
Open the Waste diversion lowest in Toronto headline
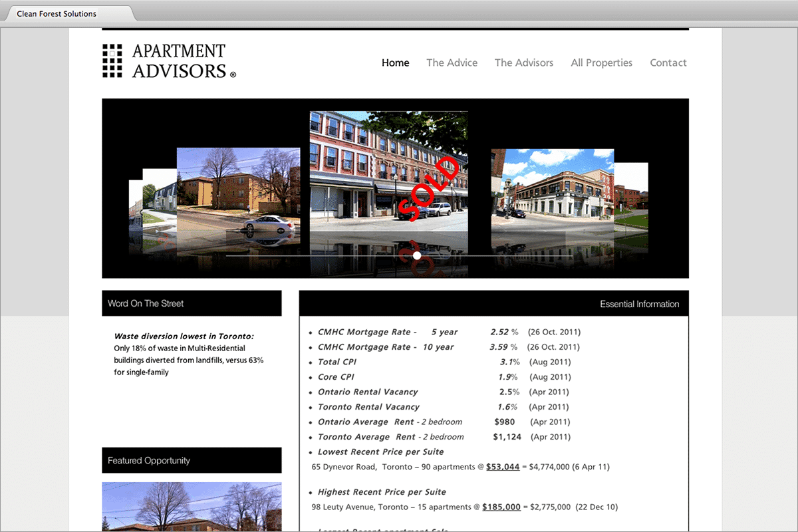184,336
